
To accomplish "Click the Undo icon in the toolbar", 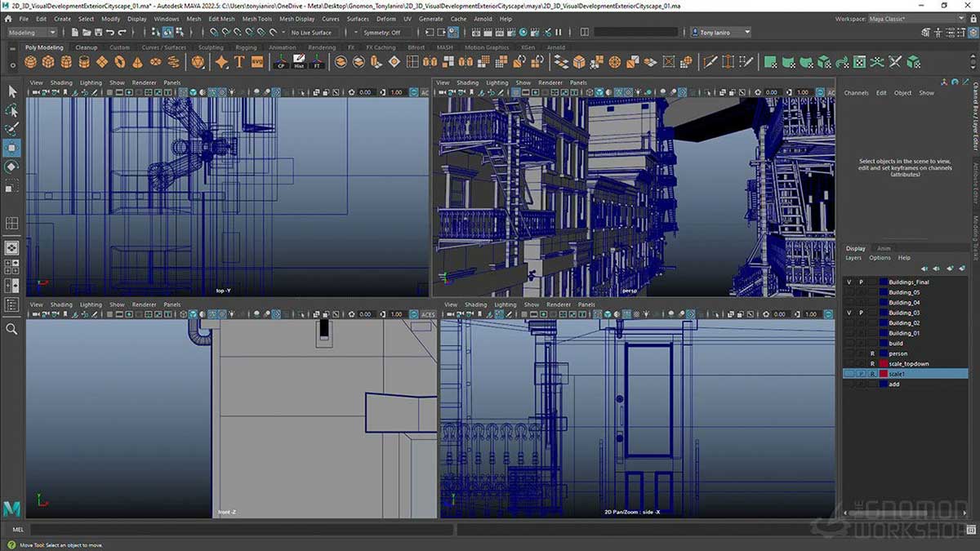I will [x=109, y=30].
